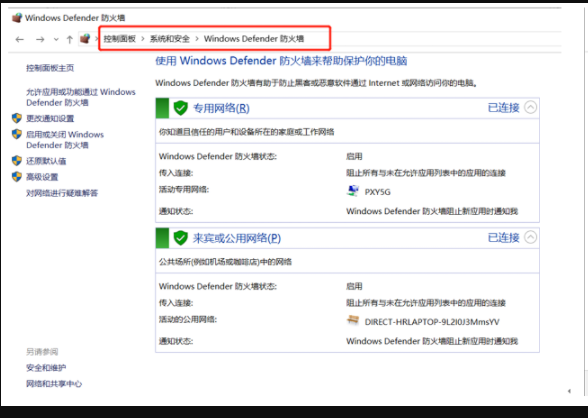Screen dimensions: 588x418
Task: Click 你知道且信任的用户 description text
Action: 246,132
